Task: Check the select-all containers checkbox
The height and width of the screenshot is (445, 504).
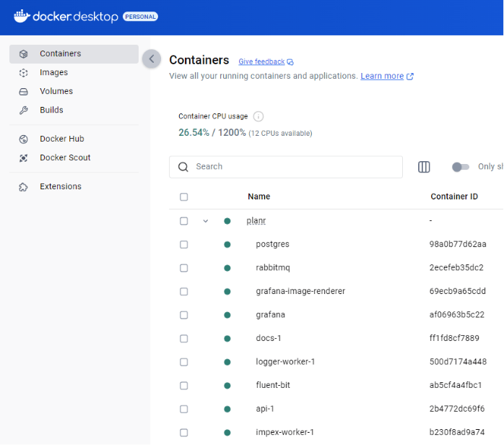Action: (183, 196)
